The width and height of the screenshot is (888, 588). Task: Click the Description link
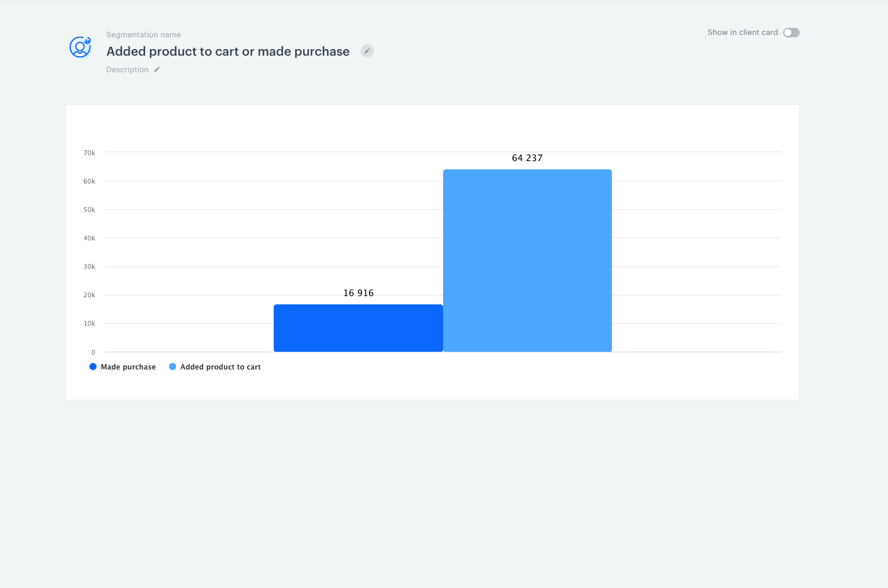(127, 69)
